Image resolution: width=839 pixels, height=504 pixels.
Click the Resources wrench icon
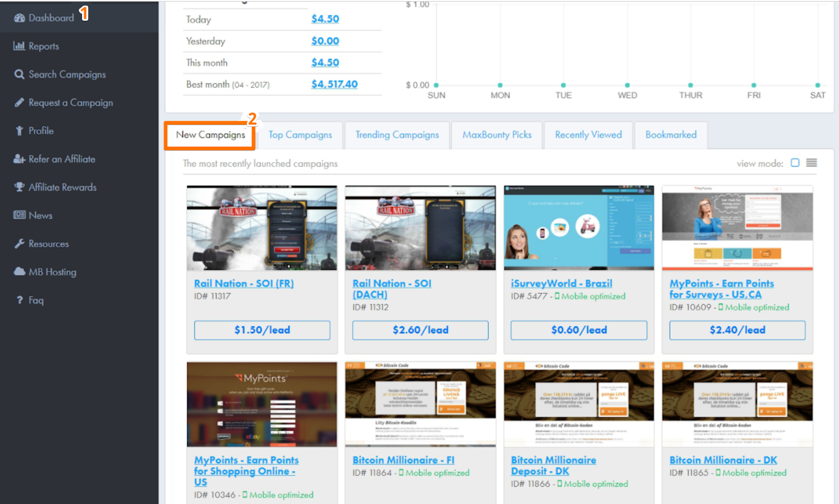(19, 244)
